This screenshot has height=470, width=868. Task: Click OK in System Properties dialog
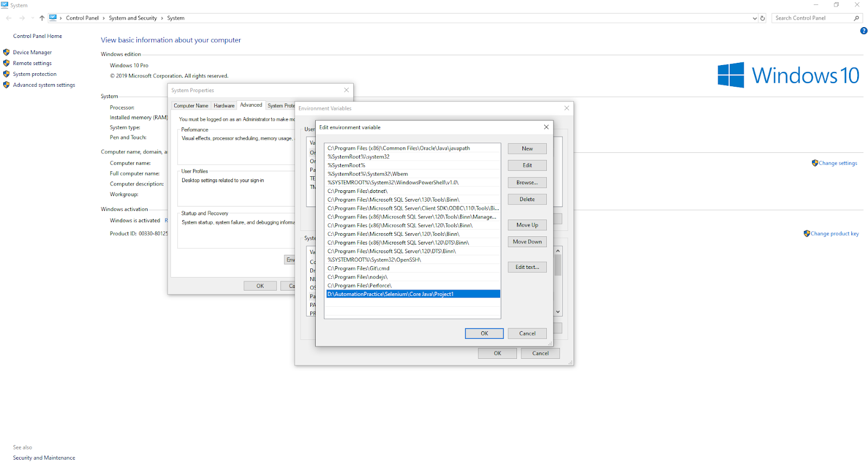point(260,286)
